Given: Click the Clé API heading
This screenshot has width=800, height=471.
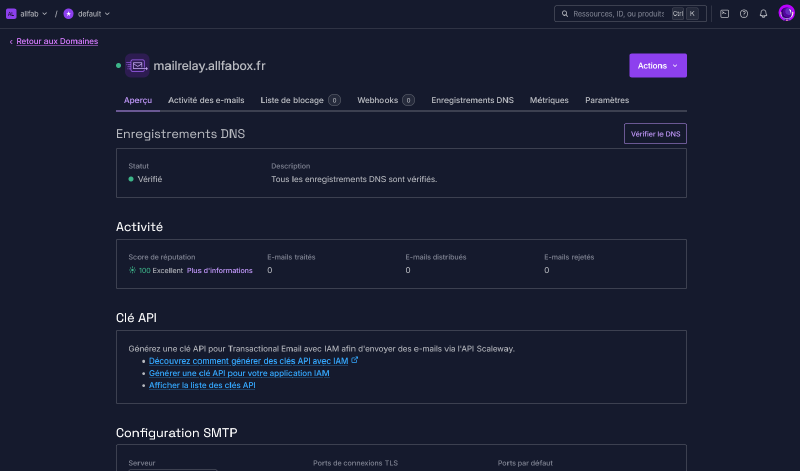Looking at the screenshot, I should pyautogui.click(x=136, y=317).
